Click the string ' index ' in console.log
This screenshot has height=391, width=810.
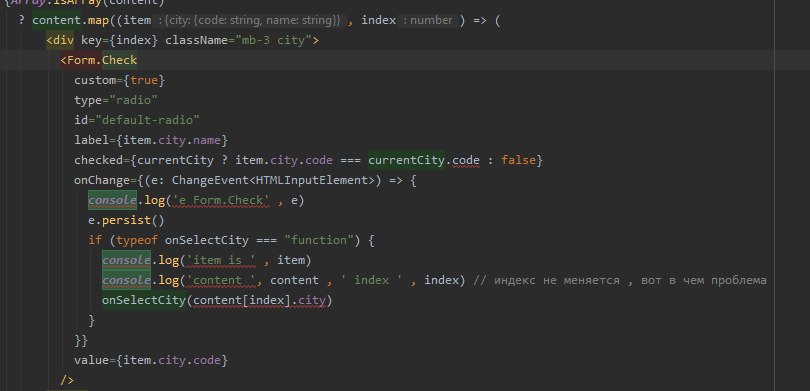tap(371, 280)
